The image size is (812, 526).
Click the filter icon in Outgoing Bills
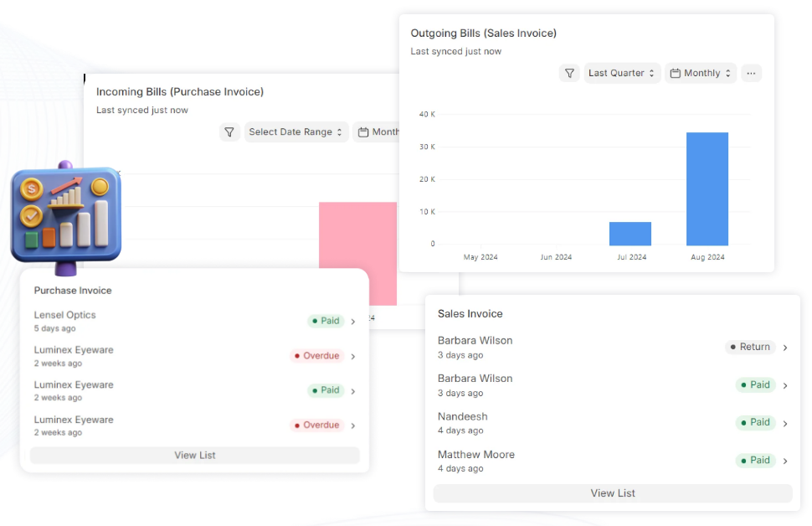point(569,73)
